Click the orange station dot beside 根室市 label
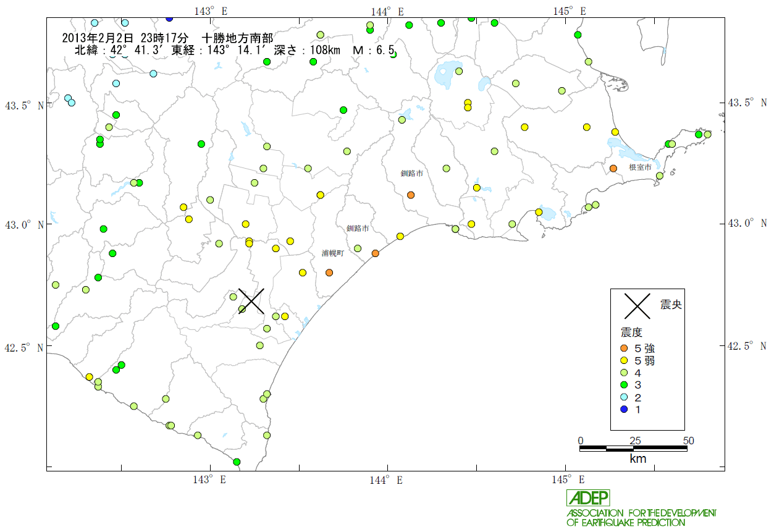The image size is (774, 532). [x=613, y=168]
